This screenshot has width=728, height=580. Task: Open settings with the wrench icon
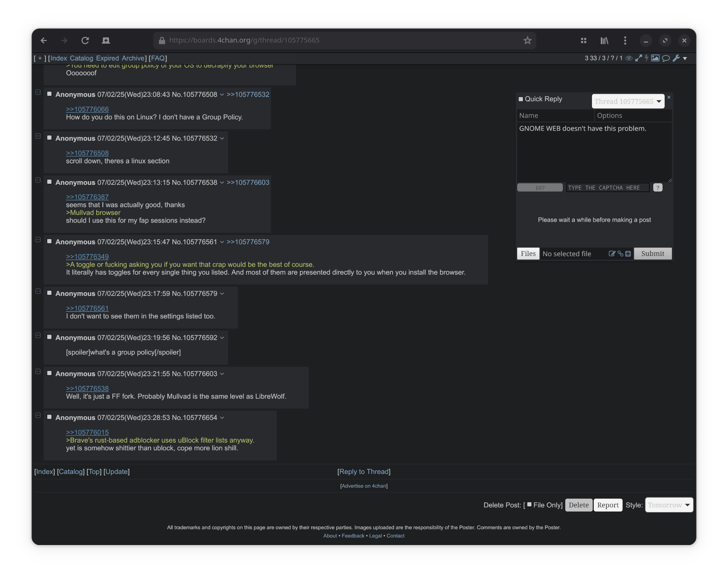click(x=676, y=58)
